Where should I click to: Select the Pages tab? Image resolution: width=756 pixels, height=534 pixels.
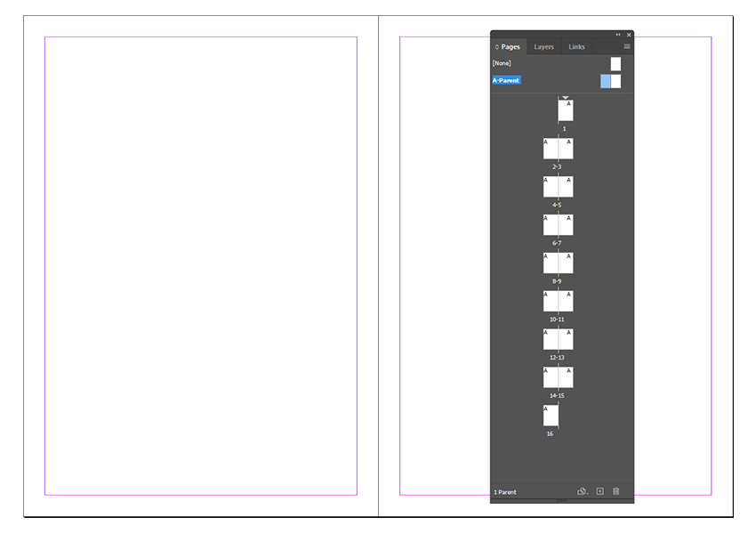pos(511,47)
